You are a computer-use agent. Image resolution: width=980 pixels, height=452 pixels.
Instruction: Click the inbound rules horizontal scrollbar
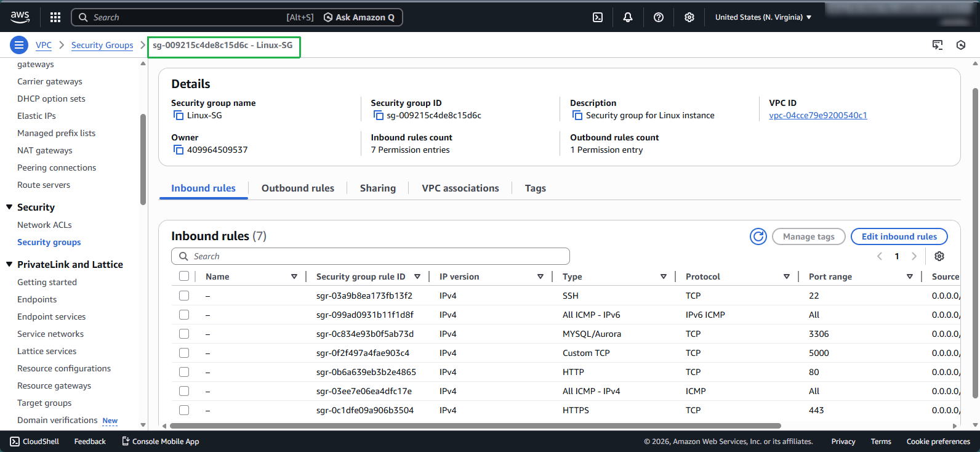click(475, 426)
